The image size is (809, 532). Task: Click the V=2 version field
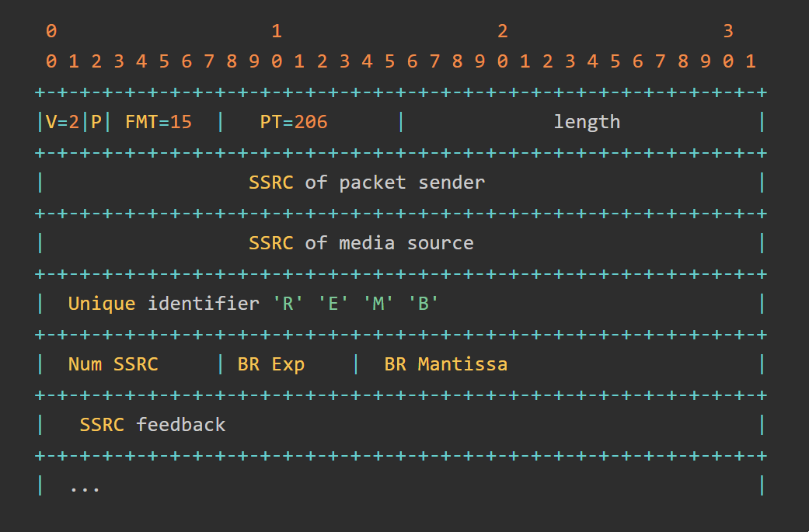[62, 122]
